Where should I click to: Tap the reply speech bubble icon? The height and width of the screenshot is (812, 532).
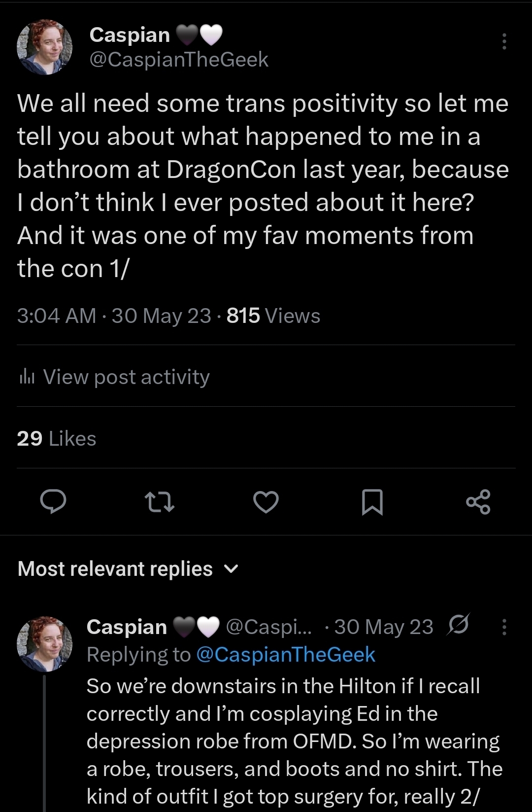53,502
